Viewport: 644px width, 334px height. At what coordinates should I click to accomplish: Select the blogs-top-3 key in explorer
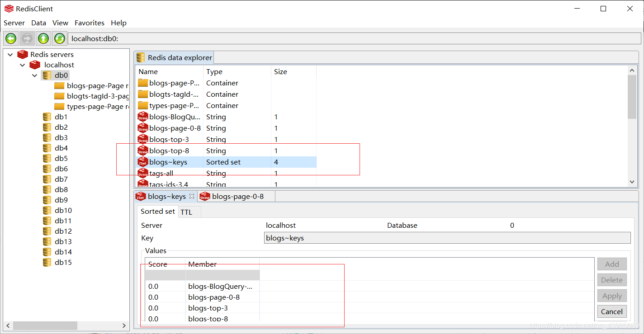tap(226, 140)
